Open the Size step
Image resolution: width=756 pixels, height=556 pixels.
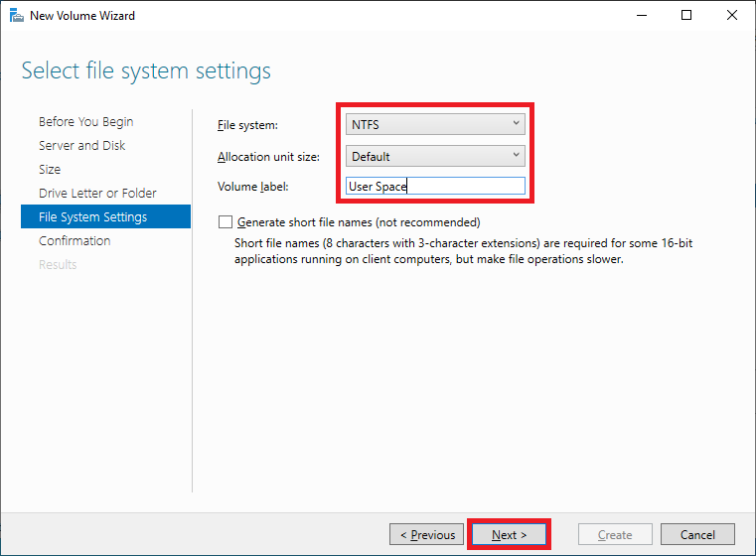(x=50, y=169)
